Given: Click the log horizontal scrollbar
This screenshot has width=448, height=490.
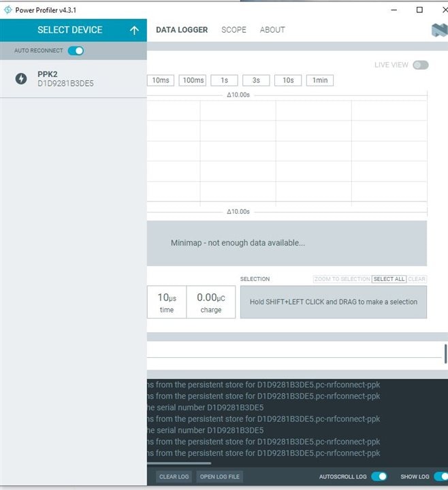Looking at the screenshot, I should pyautogui.click(x=179, y=463).
